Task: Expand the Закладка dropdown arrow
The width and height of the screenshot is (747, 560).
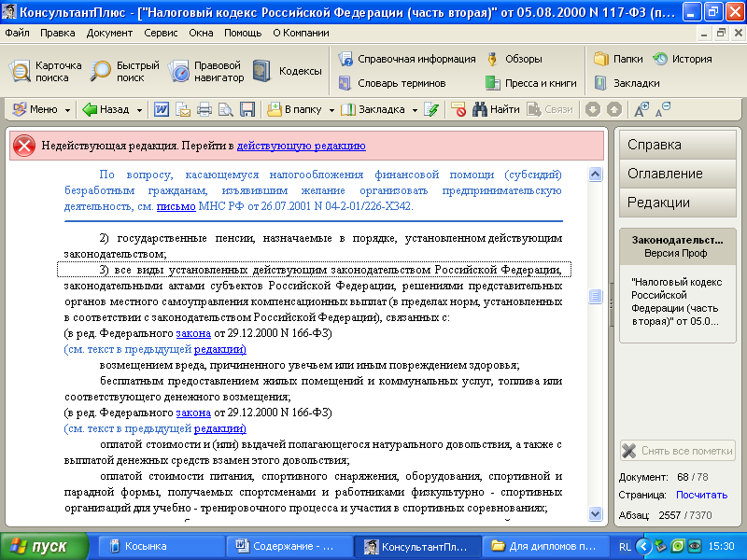Action: point(415,110)
